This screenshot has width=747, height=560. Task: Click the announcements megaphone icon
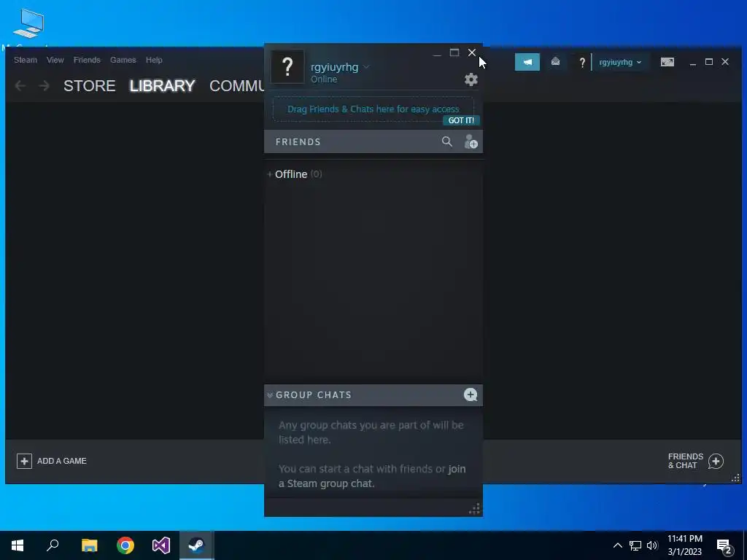[x=527, y=62]
